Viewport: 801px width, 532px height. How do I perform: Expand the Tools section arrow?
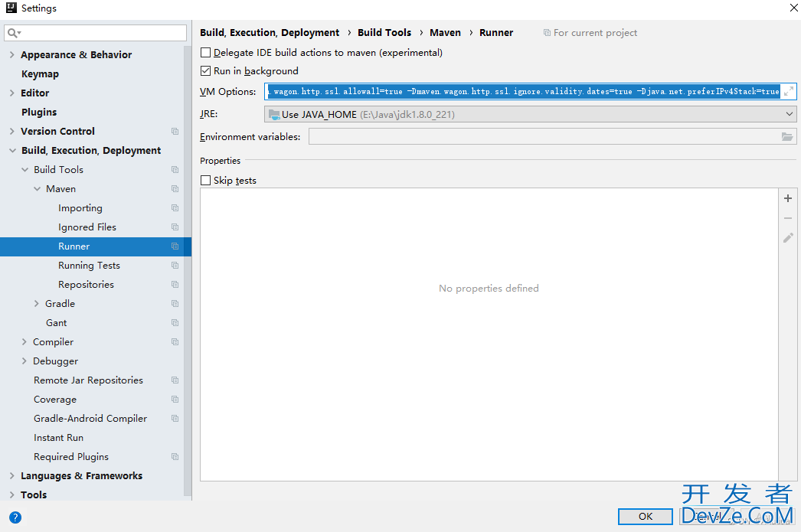pos(12,494)
